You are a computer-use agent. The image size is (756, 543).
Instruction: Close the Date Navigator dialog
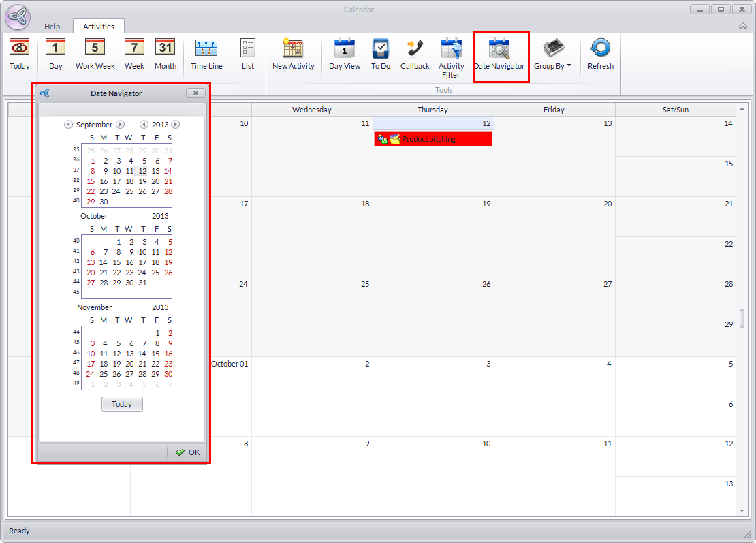click(x=195, y=93)
